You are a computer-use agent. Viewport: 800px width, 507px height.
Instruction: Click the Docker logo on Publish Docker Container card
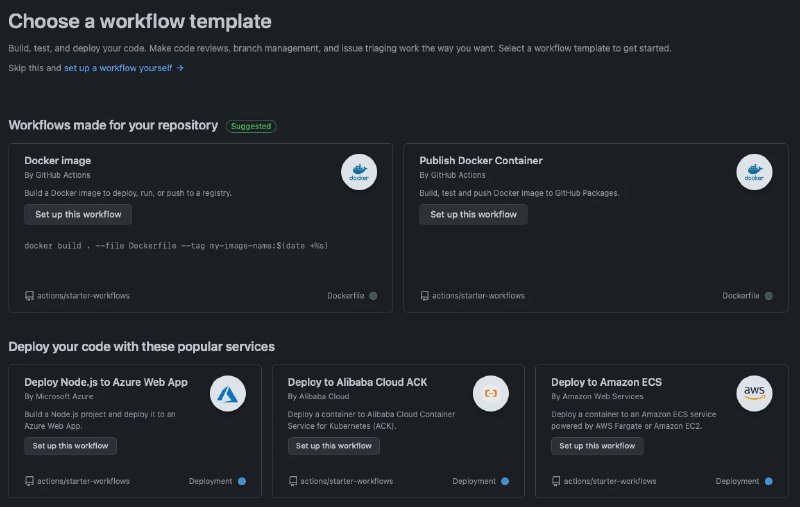[754, 172]
